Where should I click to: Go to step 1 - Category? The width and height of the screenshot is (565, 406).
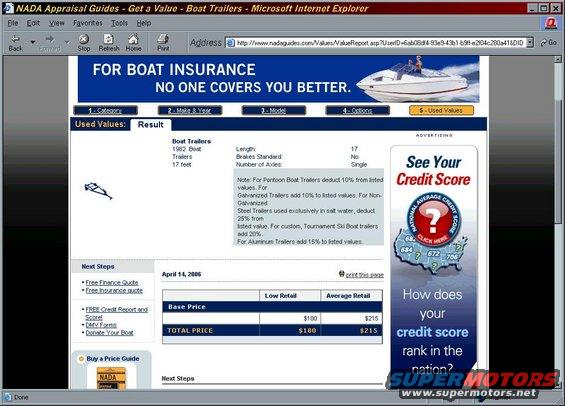[x=105, y=111]
